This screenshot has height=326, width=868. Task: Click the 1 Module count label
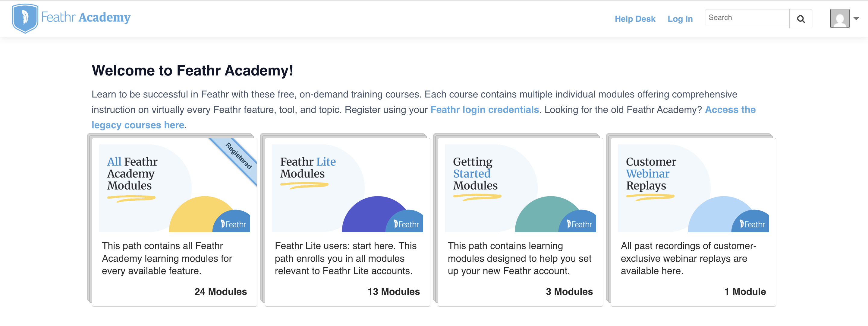(745, 292)
